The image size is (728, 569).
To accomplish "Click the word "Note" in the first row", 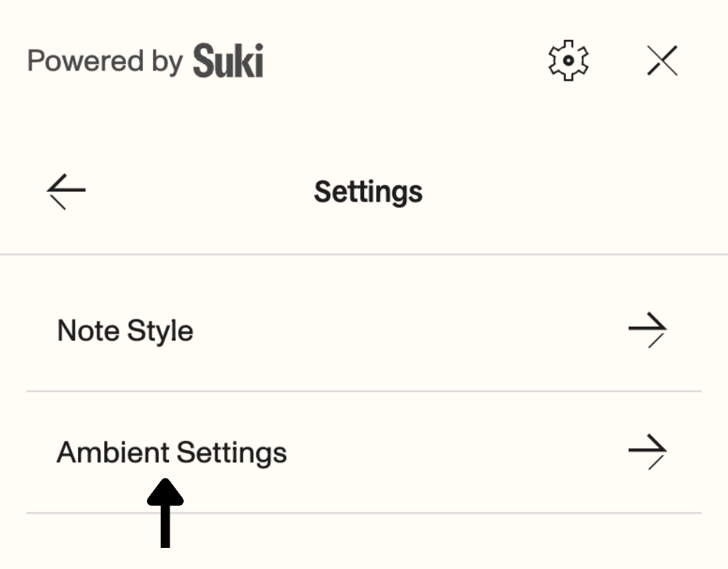I will click(x=88, y=331).
